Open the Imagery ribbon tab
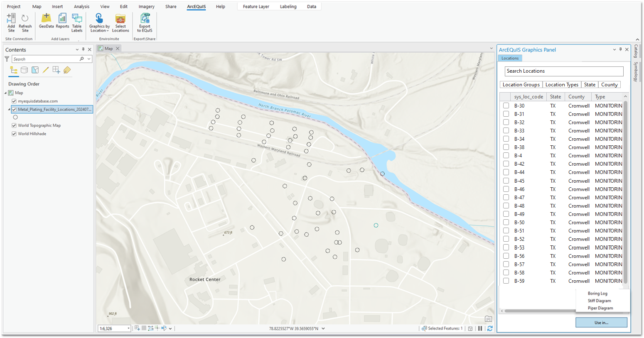 (146, 7)
